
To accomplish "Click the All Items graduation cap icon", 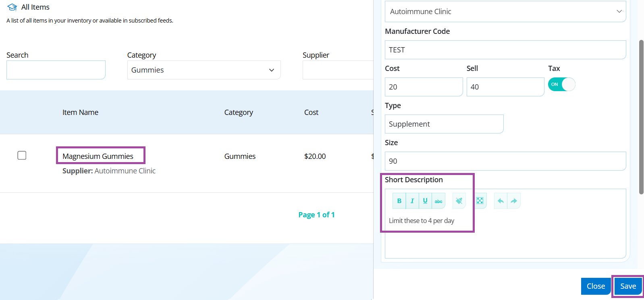I will pyautogui.click(x=12, y=7).
